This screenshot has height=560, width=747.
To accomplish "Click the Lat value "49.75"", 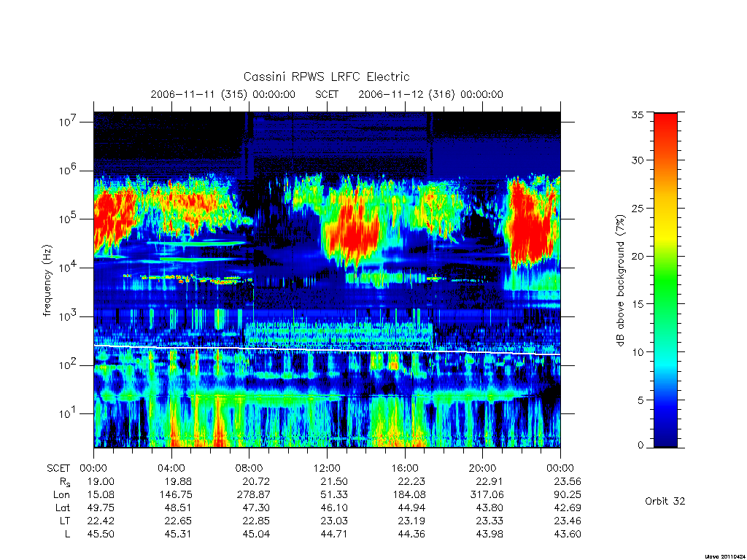I will pyautogui.click(x=101, y=508).
